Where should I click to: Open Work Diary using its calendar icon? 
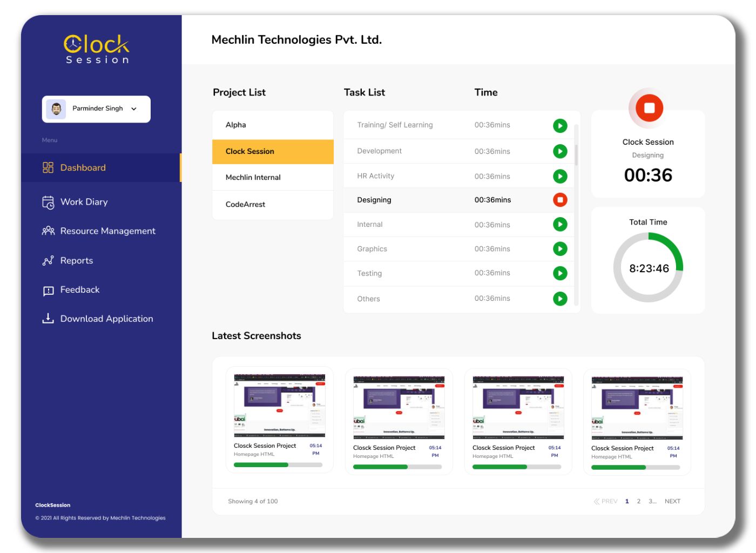click(x=48, y=202)
